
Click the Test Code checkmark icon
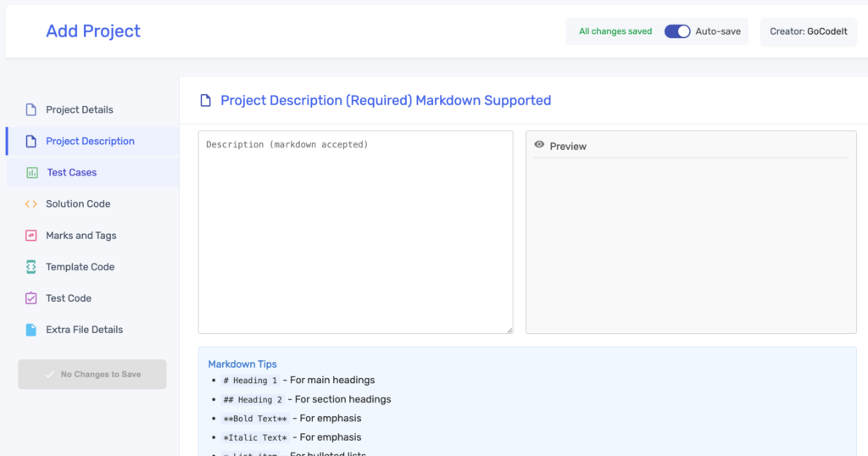(x=31, y=298)
